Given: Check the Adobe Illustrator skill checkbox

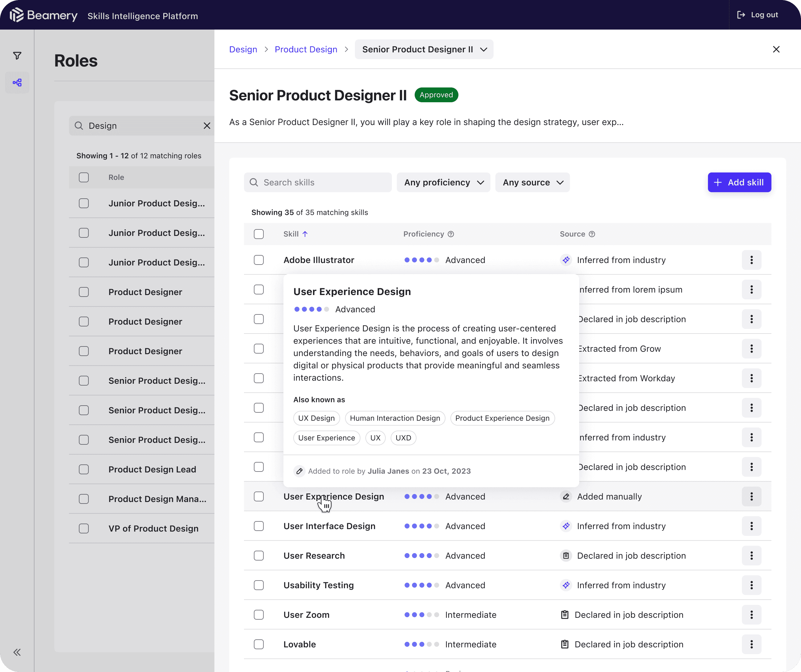Looking at the screenshot, I should click(x=258, y=260).
